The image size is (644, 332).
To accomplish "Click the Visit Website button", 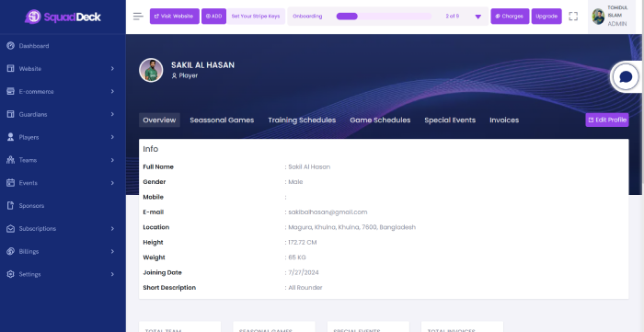I will click(x=175, y=17).
